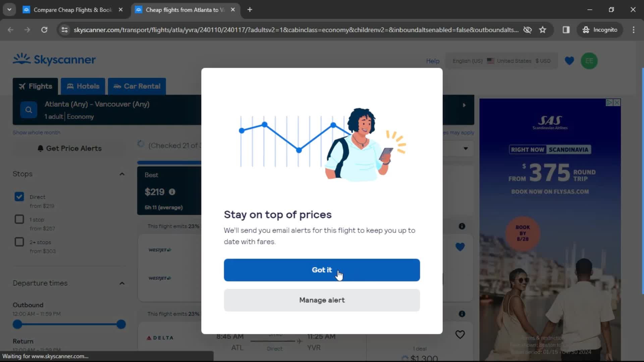This screenshot has width=644, height=362.
Task: Expand the Stops filter section
Action: point(122,174)
